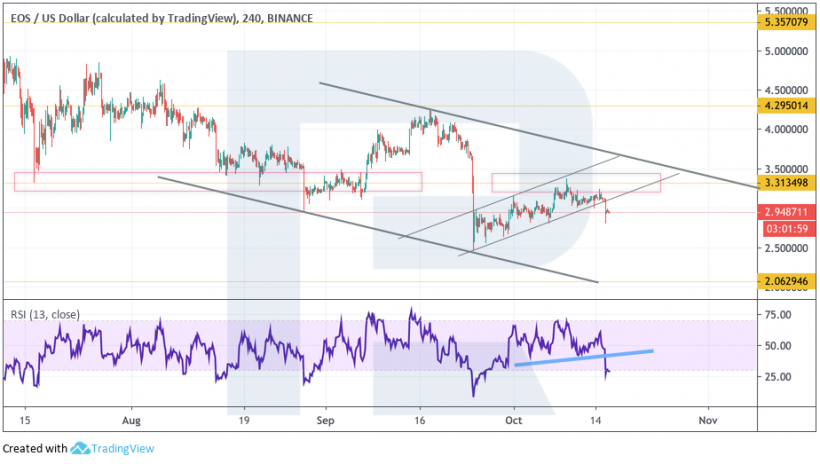
Task: Click the 3.313498 resistance price label
Action: [x=786, y=182]
